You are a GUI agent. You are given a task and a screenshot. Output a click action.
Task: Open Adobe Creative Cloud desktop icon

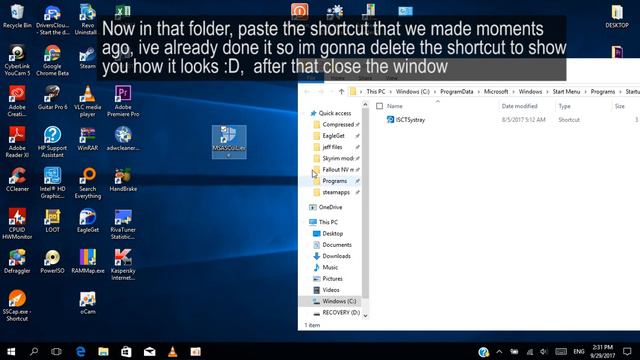pyautogui.click(x=17, y=101)
